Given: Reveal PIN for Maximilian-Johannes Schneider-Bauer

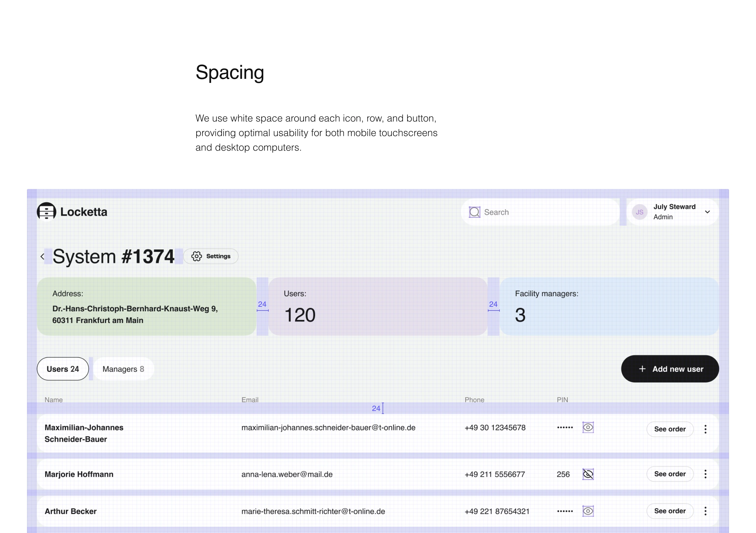Looking at the screenshot, I should point(588,427).
